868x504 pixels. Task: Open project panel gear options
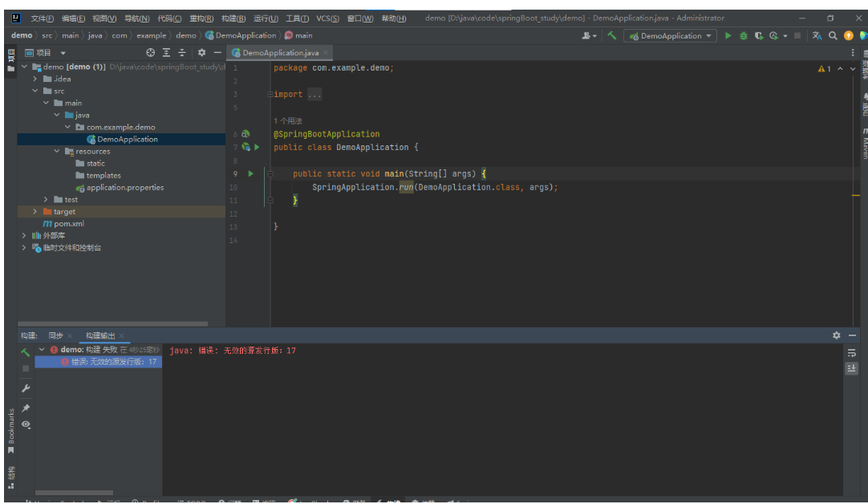click(x=201, y=53)
